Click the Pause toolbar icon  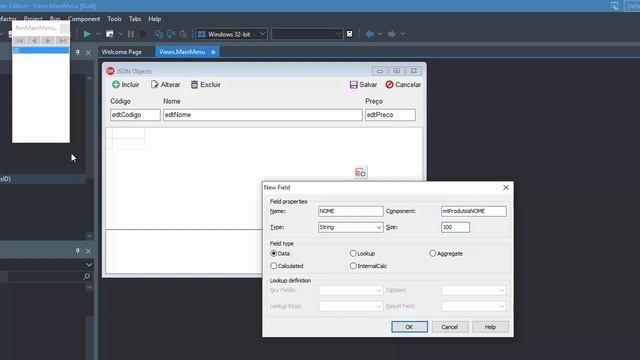pos(131,34)
